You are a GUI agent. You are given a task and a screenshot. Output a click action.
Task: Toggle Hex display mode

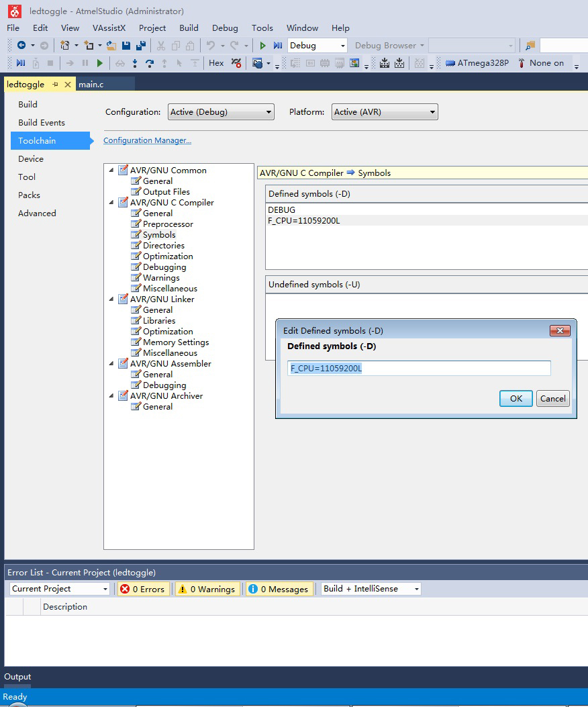pyautogui.click(x=216, y=63)
